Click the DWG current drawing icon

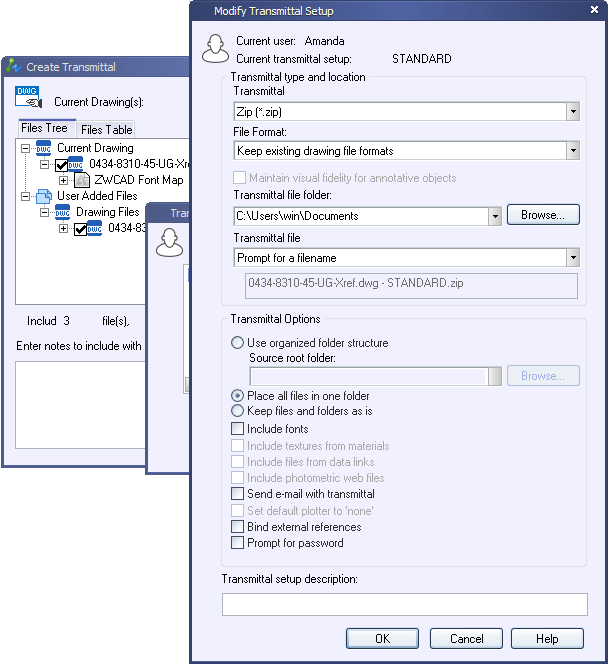click(28, 97)
